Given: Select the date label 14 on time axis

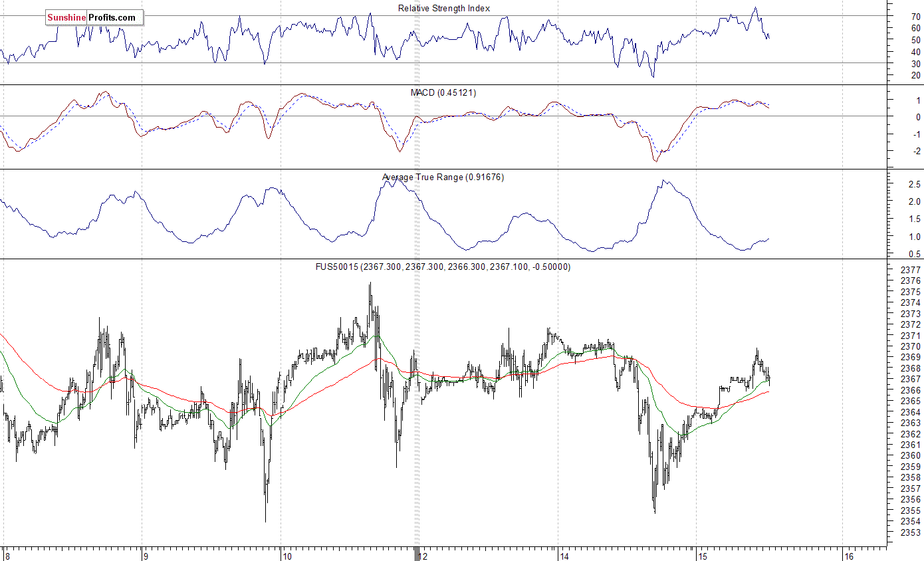Looking at the screenshot, I should click(x=565, y=556).
